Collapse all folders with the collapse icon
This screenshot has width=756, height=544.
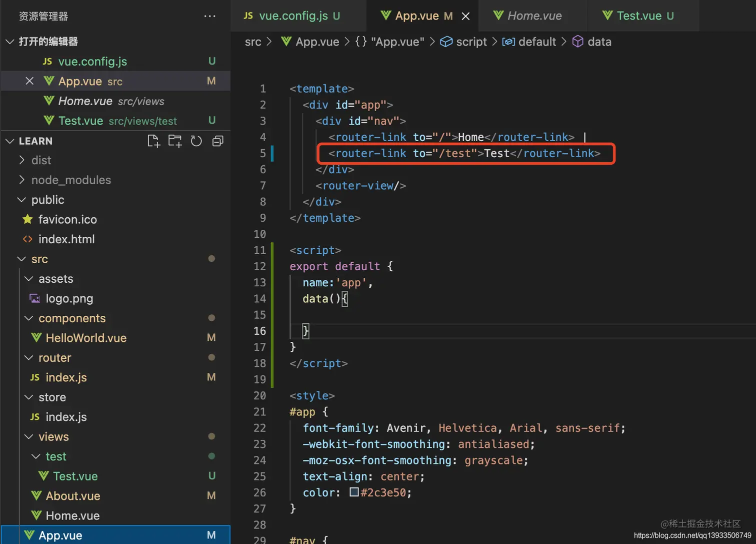(x=217, y=141)
